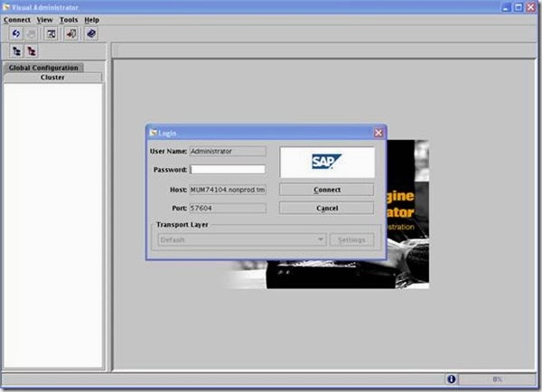Click the Connect button in Login dialog
The width and height of the screenshot is (542, 392).
tap(327, 190)
